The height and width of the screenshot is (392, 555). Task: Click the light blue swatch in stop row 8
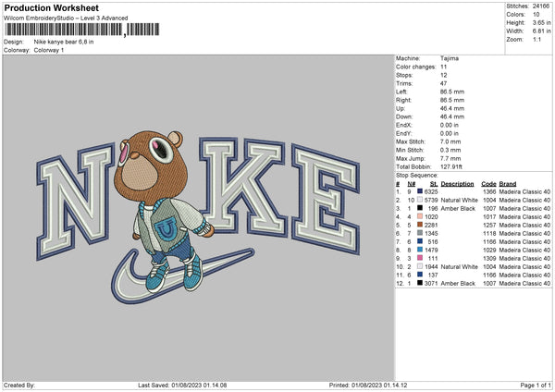pyautogui.click(x=420, y=250)
